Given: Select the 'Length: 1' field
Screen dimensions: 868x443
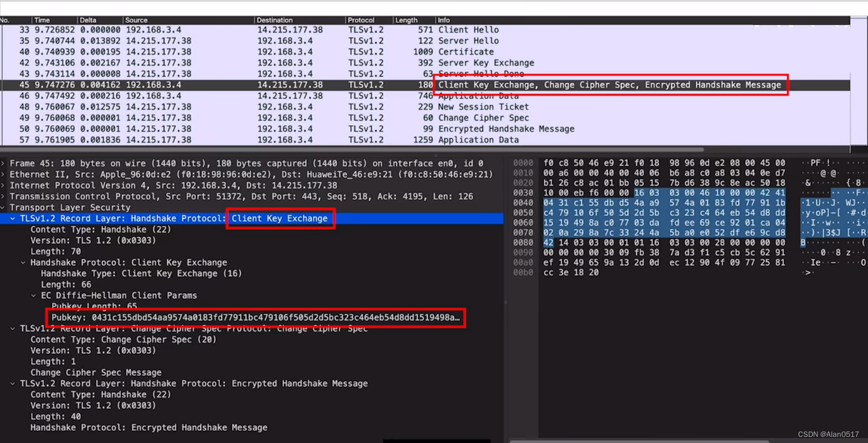Looking at the screenshot, I should [x=53, y=361].
